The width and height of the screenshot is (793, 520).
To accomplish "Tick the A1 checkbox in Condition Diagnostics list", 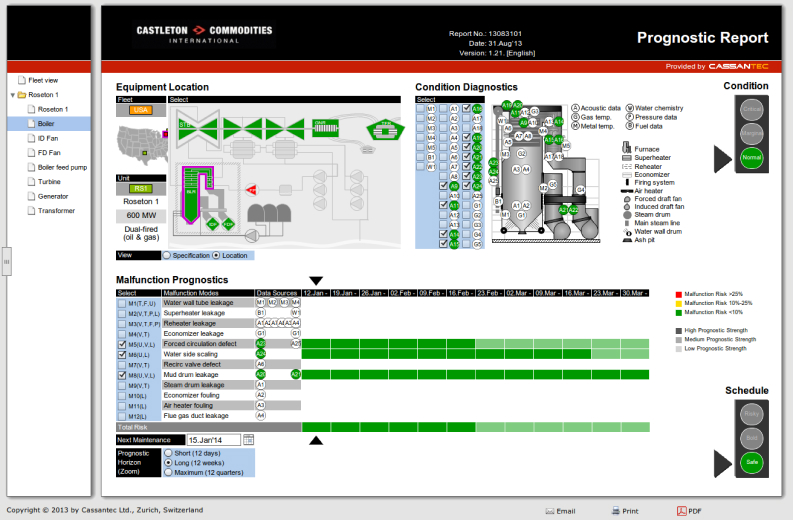I will pyautogui.click(x=443, y=108).
